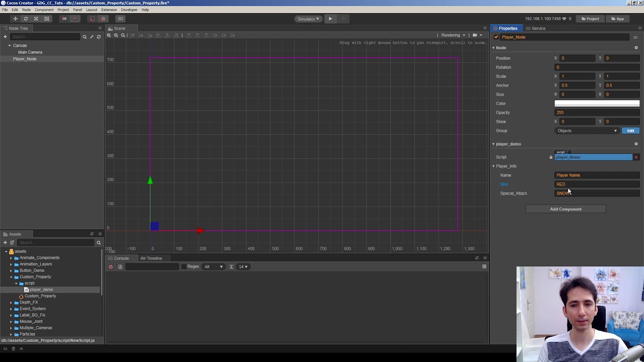Image resolution: width=644 pixels, height=362 pixels.
Task: Collapse the assets root folder
Action: [x=6, y=251]
